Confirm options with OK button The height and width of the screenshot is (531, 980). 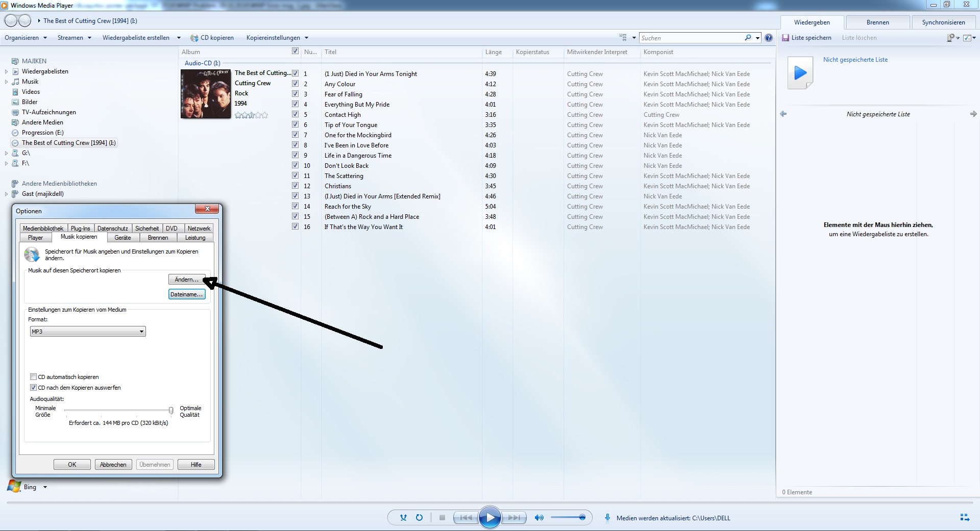tap(72, 465)
